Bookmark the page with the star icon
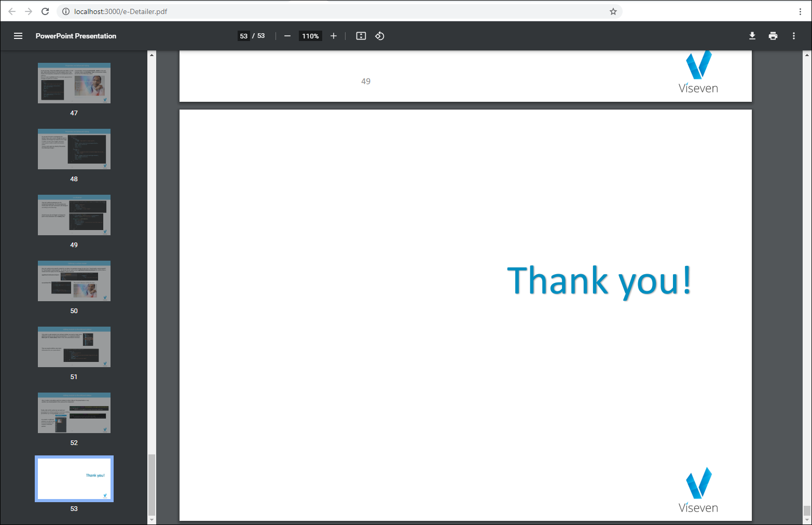The width and height of the screenshot is (812, 525). pyautogui.click(x=613, y=11)
